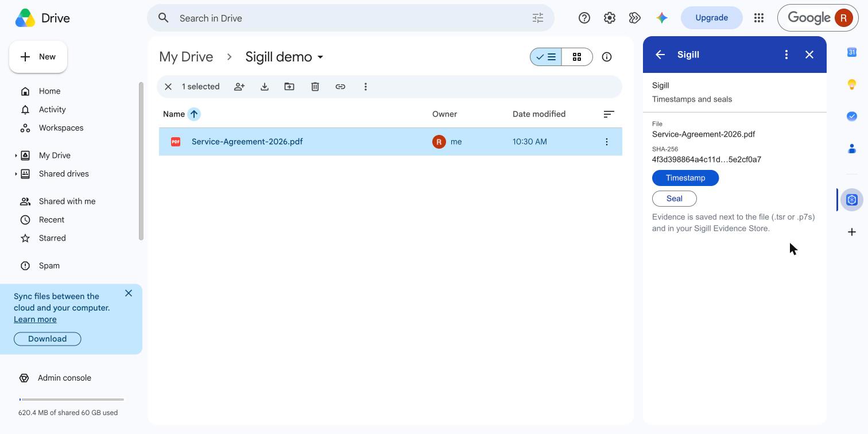Show file details info icon
This screenshot has height=434, width=868.
pyautogui.click(x=607, y=57)
